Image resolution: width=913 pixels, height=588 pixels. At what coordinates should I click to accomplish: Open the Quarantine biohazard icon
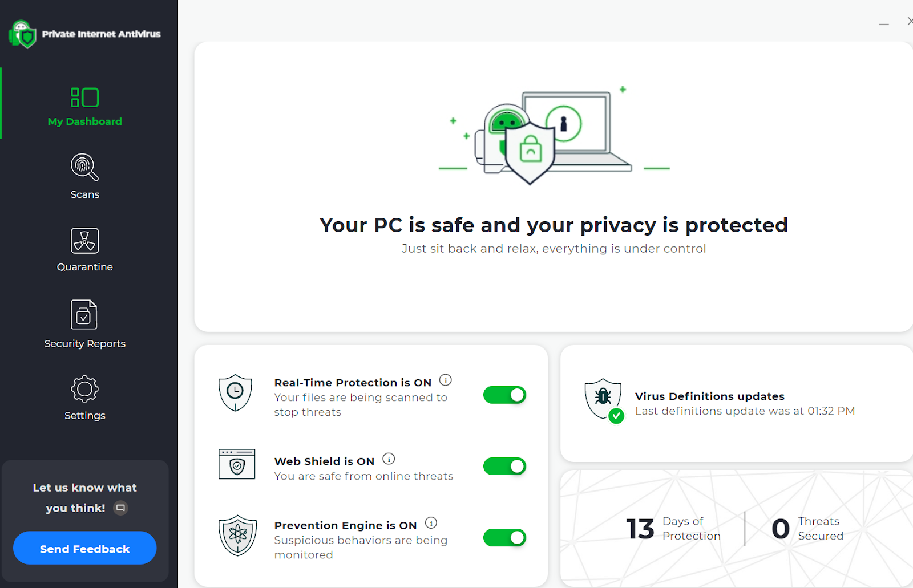pyautogui.click(x=84, y=241)
